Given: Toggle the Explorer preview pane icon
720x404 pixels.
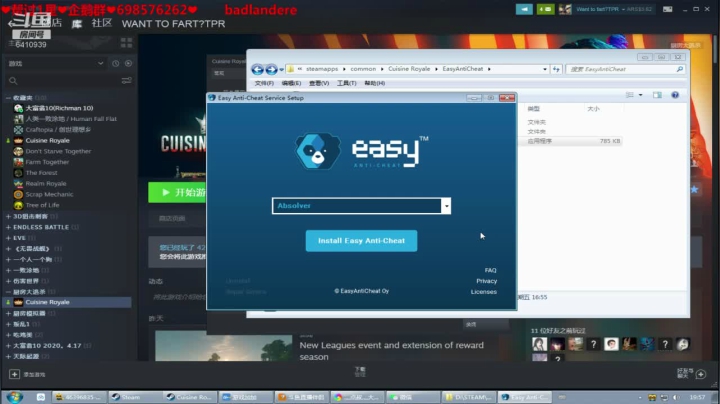Looking at the screenshot, I should coord(657,95).
